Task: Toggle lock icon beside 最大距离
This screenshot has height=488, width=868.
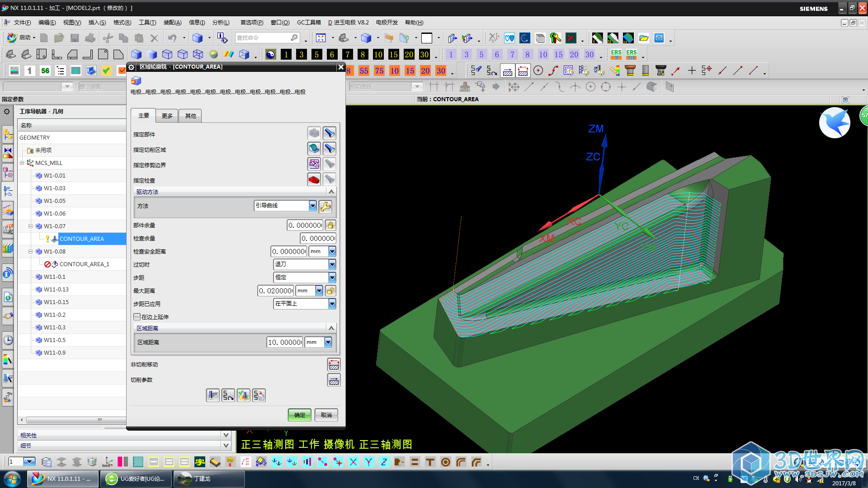Action: click(330, 291)
